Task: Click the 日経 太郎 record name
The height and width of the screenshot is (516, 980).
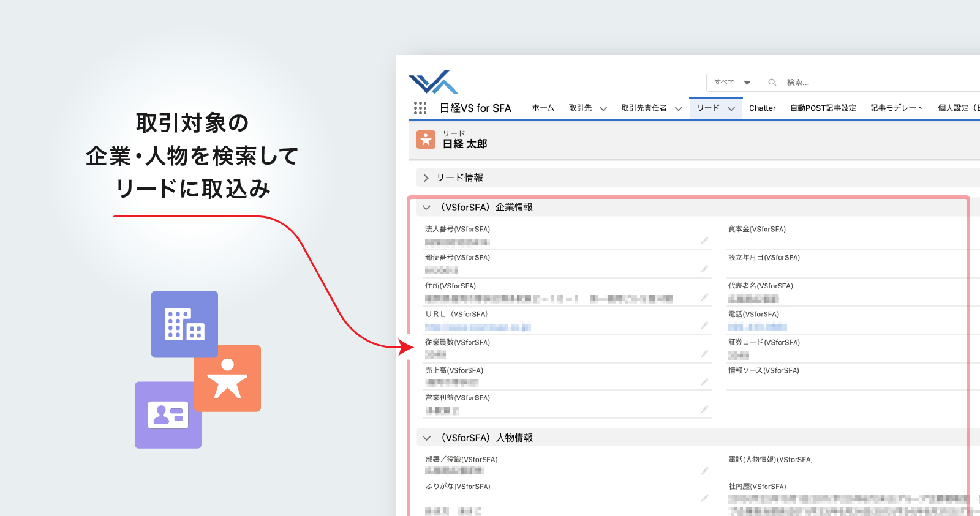Action: click(x=465, y=144)
